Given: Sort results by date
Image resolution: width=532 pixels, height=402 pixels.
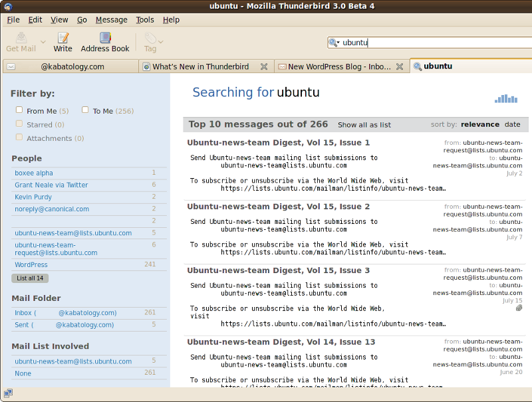Looking at the screenshot, I should [512, 124].
